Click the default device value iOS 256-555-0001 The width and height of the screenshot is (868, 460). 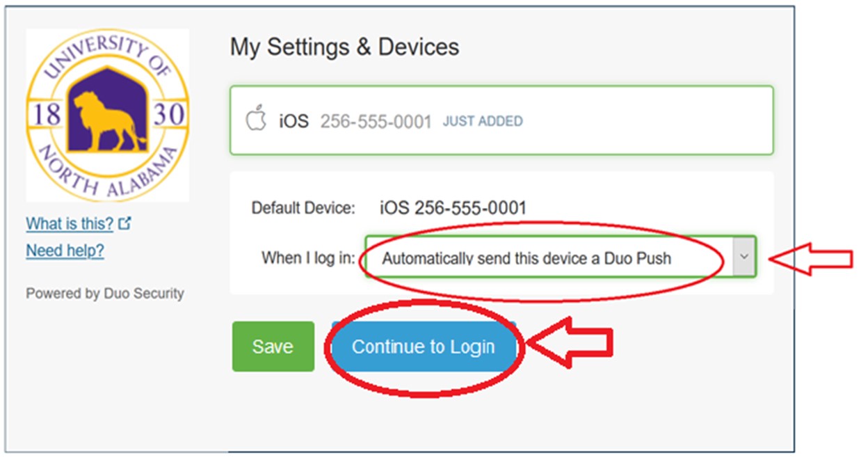pos(453,207)
